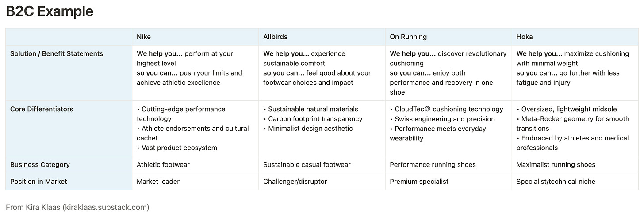Viewport: 644px width, 220px height.
Task: Click the Sustainable casual footwear cell
Action: coord(307,164)
